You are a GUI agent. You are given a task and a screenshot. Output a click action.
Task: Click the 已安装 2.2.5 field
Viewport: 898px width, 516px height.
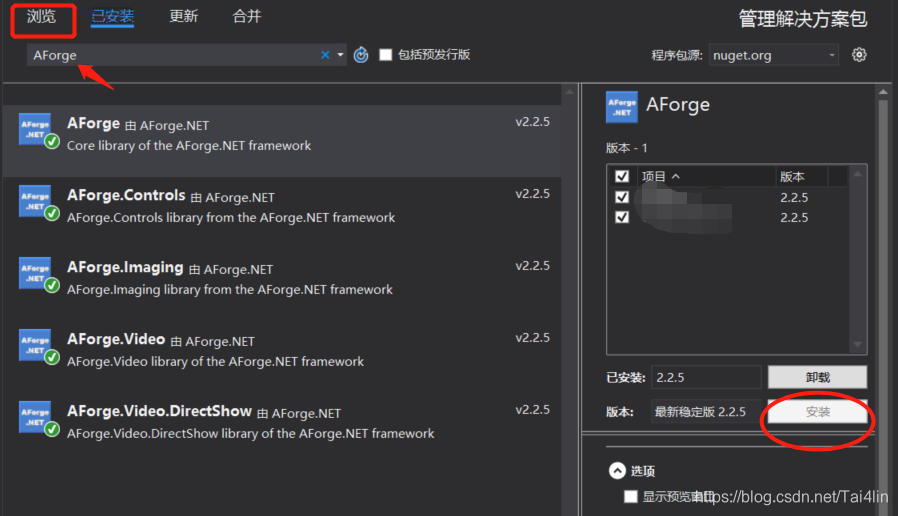coord(706,377)
